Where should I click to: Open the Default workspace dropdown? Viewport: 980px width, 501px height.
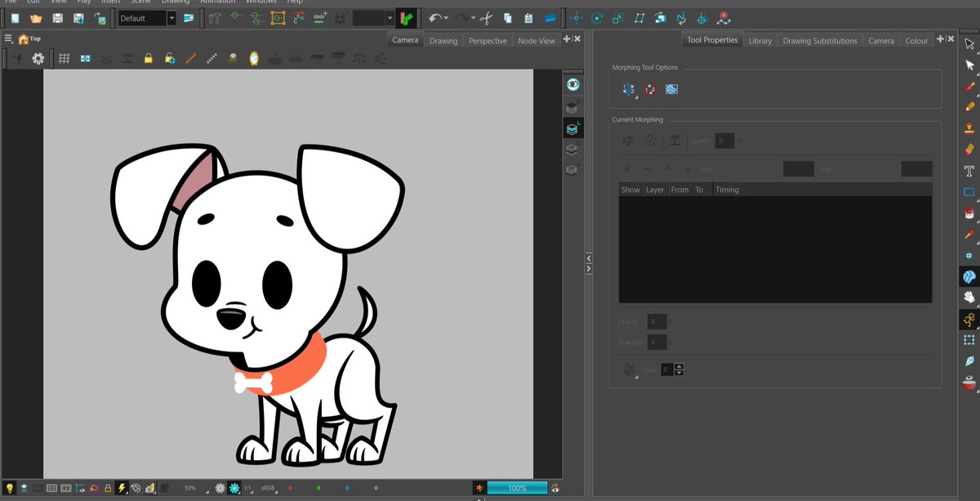click(171, 18)
